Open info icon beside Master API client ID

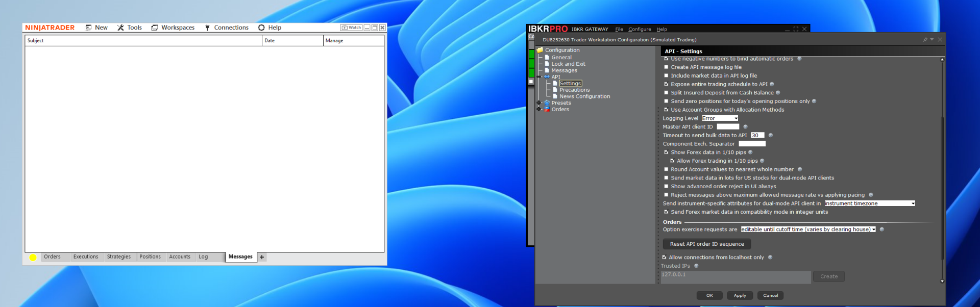[745, 127]
